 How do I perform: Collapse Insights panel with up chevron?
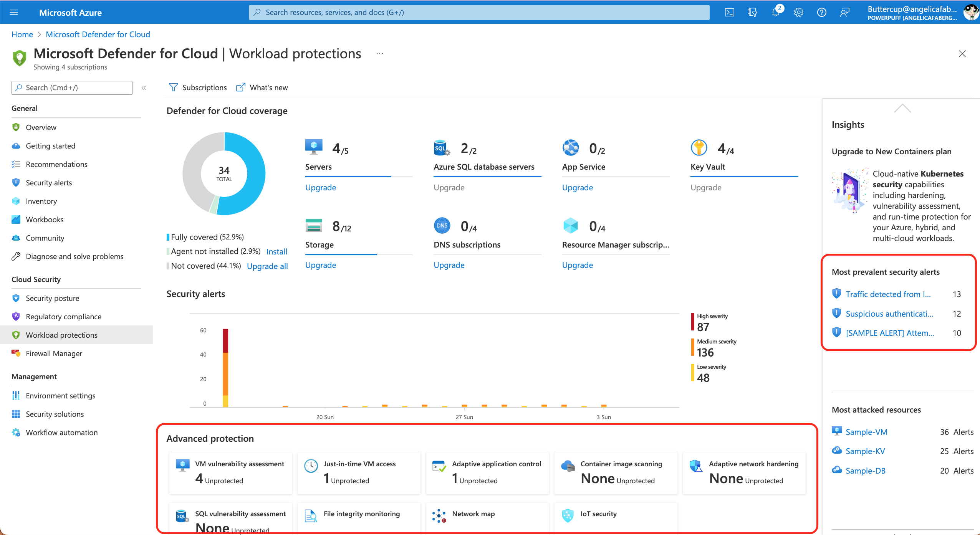902,108
